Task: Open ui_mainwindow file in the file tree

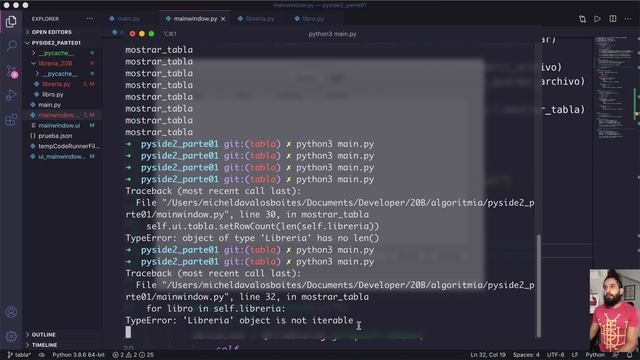Action: (x=62, y=157)
